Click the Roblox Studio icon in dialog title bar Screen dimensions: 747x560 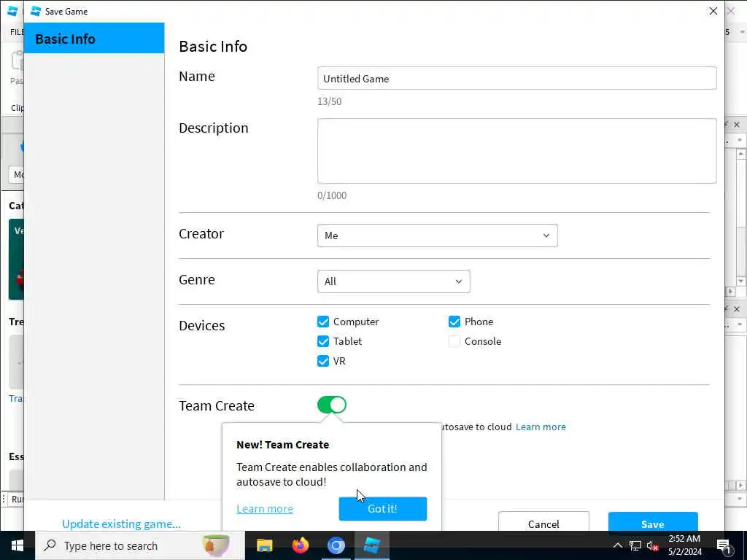[36, 11]
